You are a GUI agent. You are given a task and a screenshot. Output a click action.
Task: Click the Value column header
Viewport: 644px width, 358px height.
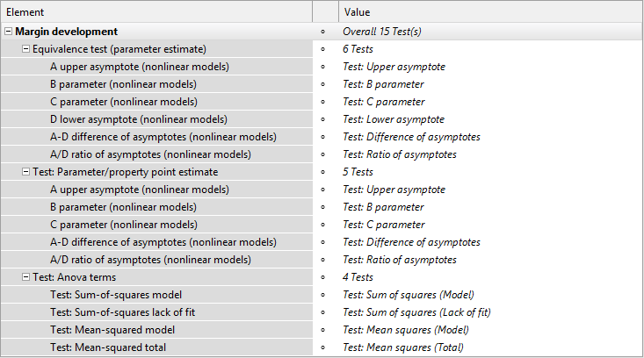(491, 12)
